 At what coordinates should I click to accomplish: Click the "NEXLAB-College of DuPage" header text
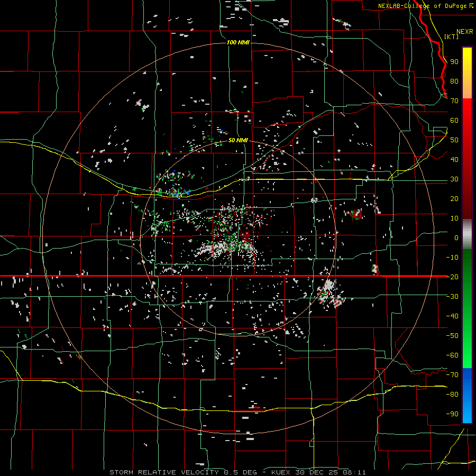click(424, 6)
